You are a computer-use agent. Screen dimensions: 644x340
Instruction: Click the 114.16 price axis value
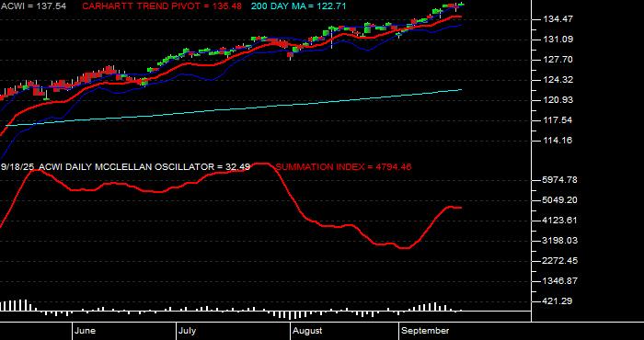(x=558, y=141)
